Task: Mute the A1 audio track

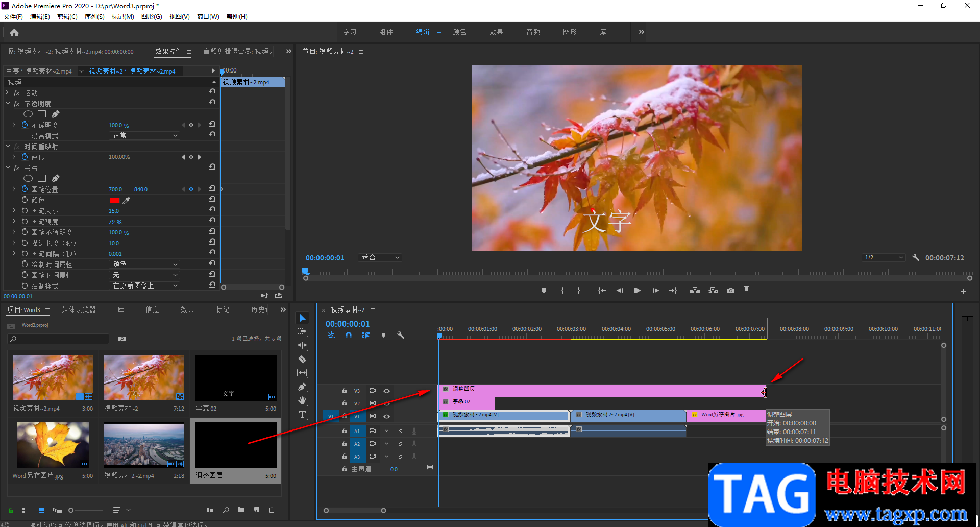Action: coord(386,431)
